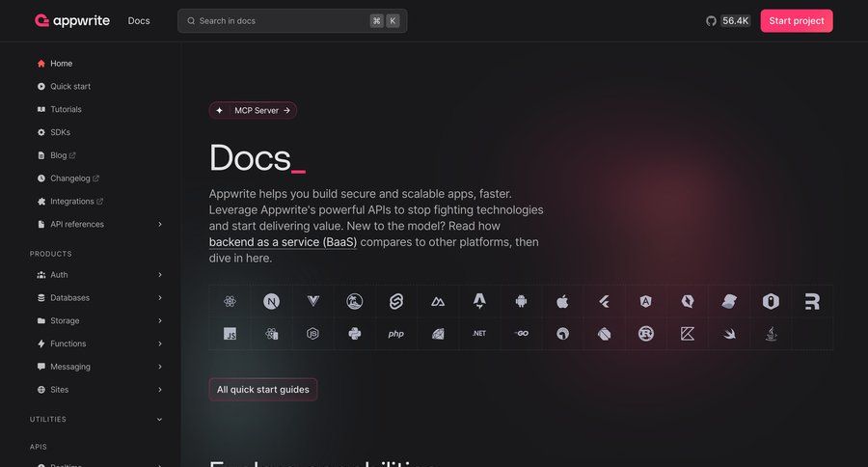Click the Start project button
This screenshot has width=868, height=467.
[796, 21]
